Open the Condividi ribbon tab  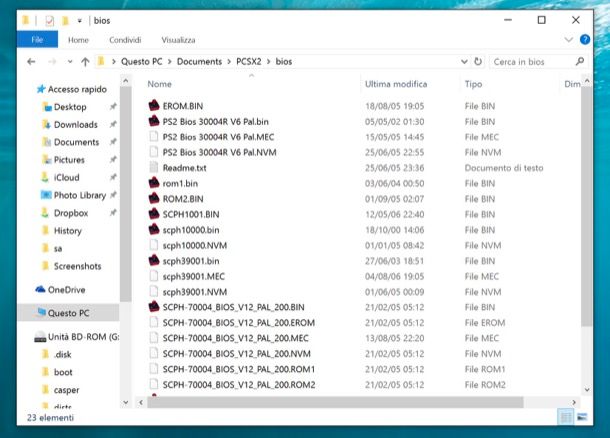125,40
